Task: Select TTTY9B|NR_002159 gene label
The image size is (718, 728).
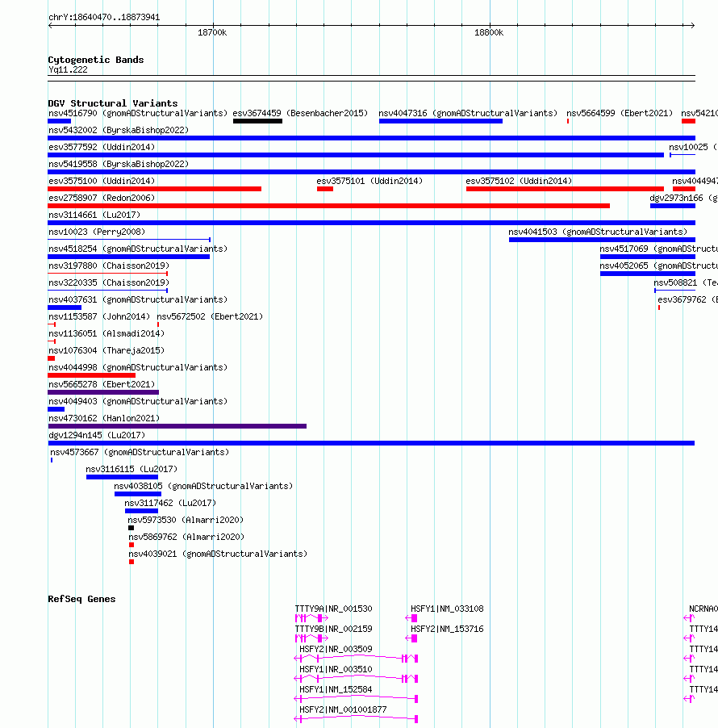Action: point(334,629)
